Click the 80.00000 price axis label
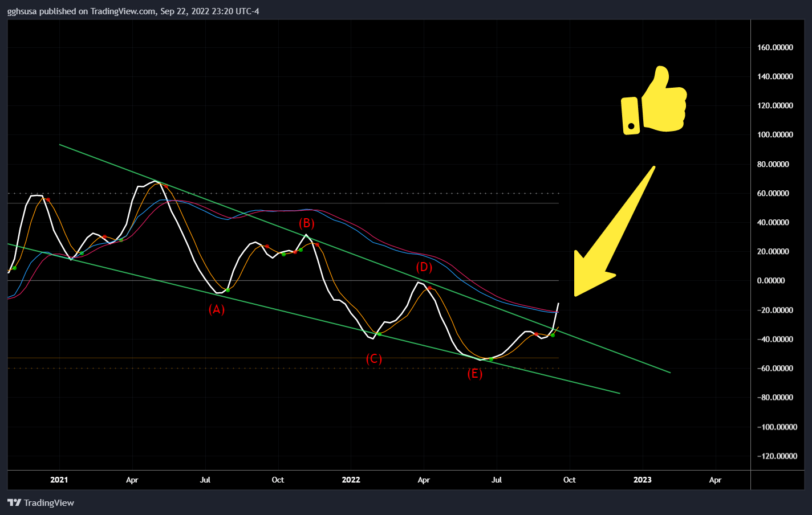Screen dimensions: 812x515 pos(773,164)
